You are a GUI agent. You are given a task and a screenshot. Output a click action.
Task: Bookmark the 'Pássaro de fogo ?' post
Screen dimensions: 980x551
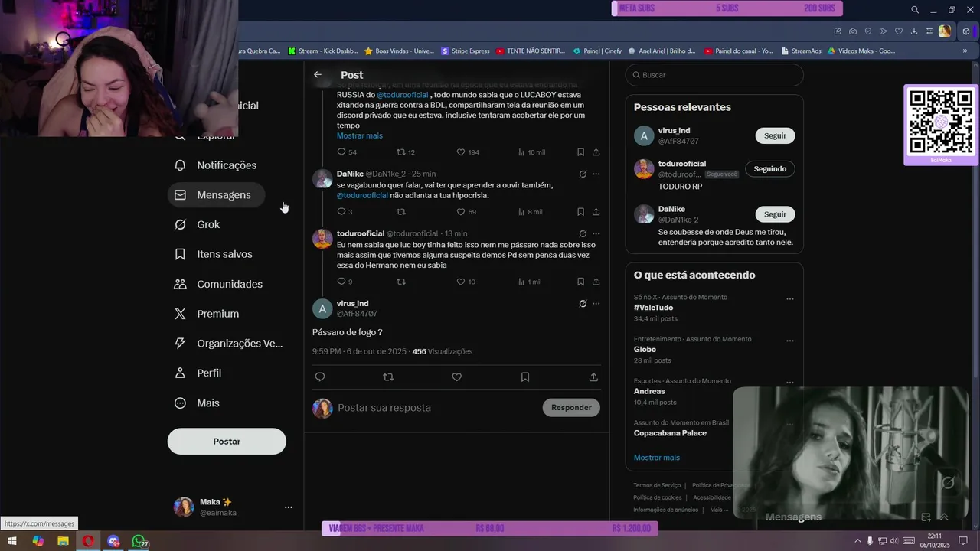coord(525,377)
